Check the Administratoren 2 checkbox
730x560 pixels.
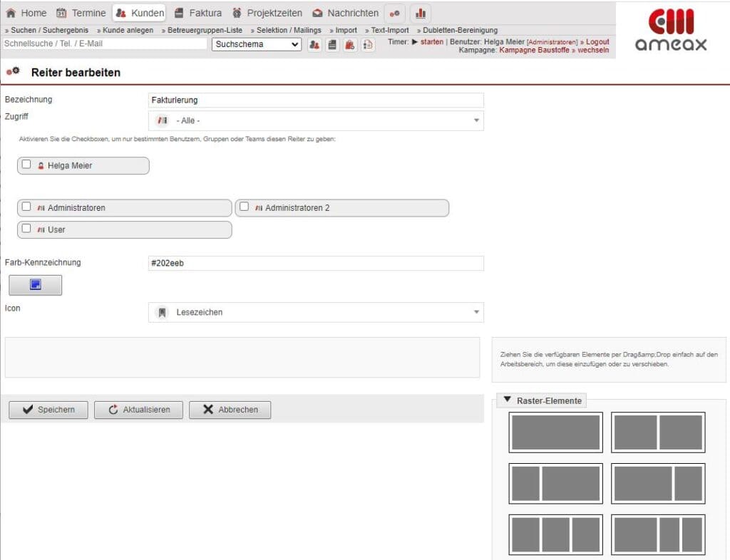244,207
